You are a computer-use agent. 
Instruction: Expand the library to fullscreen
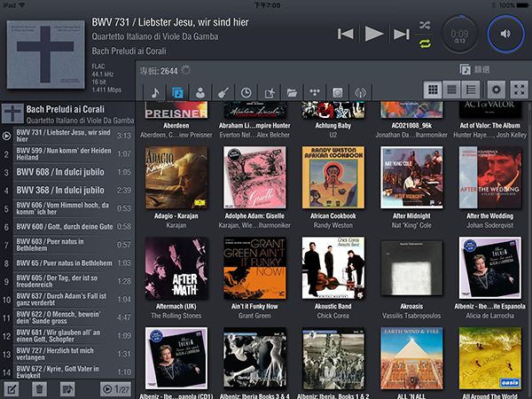click(519, 90)
